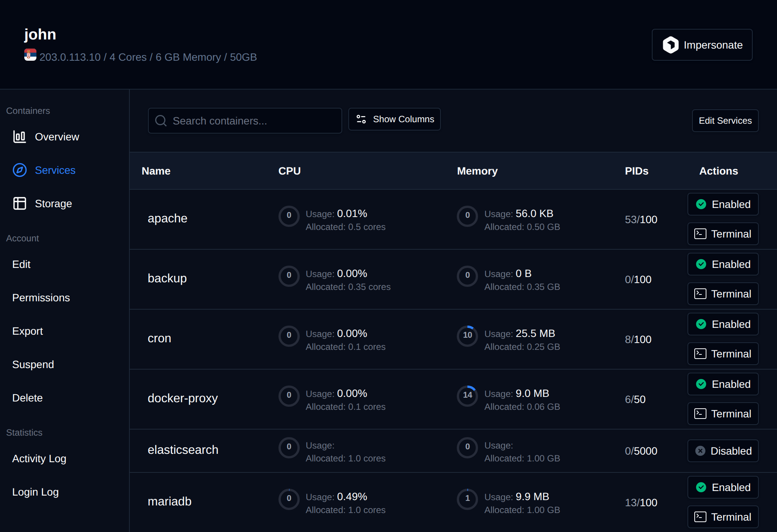Focus the Search containers field
The width and height of the screenshot is (777, 532).
click(245, 121)
